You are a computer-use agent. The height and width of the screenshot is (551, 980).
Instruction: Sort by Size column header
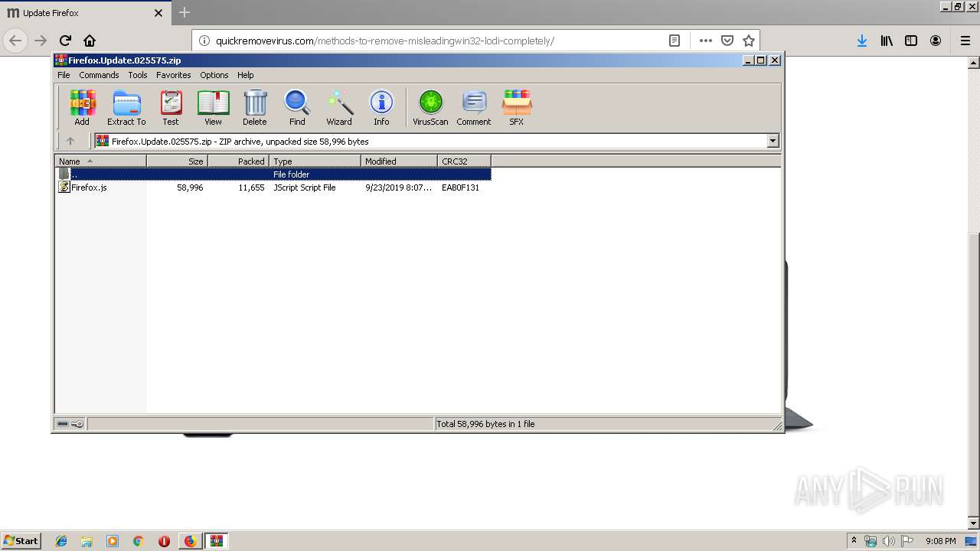pos(177,161)
